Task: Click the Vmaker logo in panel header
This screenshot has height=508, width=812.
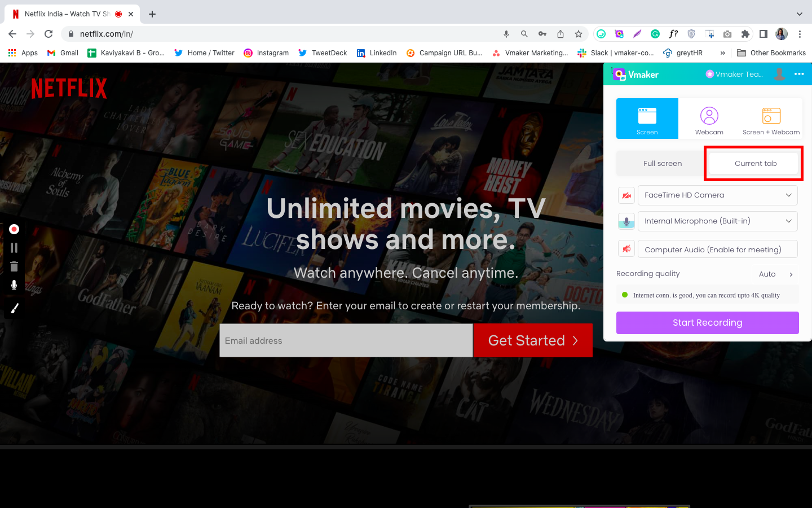Action: pos(636,74)
